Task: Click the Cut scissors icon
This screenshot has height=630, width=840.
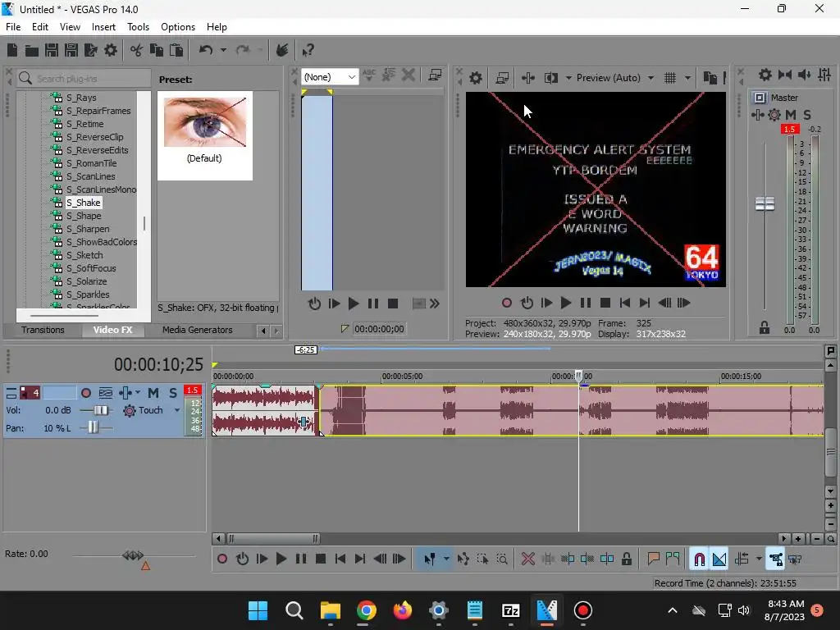Action: click(137, 50)
